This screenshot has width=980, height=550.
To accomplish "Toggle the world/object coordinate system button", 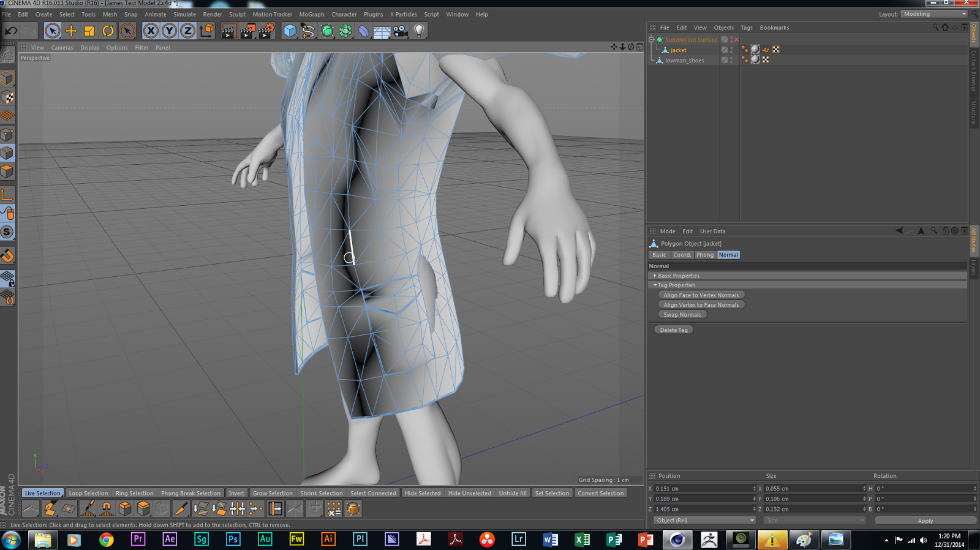I will pos(206,31).
